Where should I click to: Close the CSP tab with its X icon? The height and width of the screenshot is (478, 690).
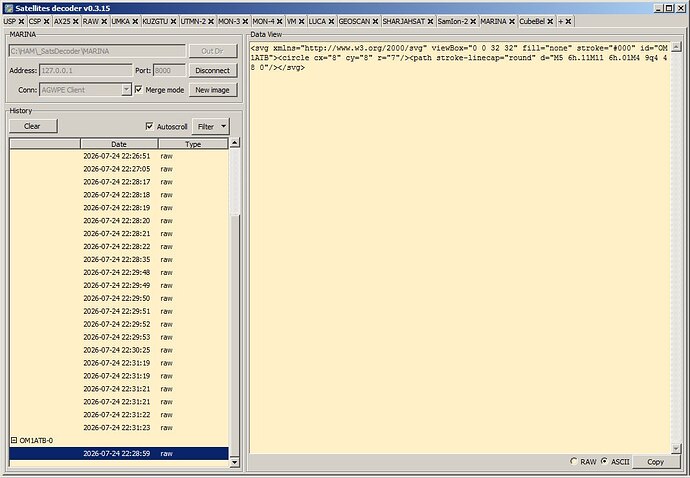[46, 22]
